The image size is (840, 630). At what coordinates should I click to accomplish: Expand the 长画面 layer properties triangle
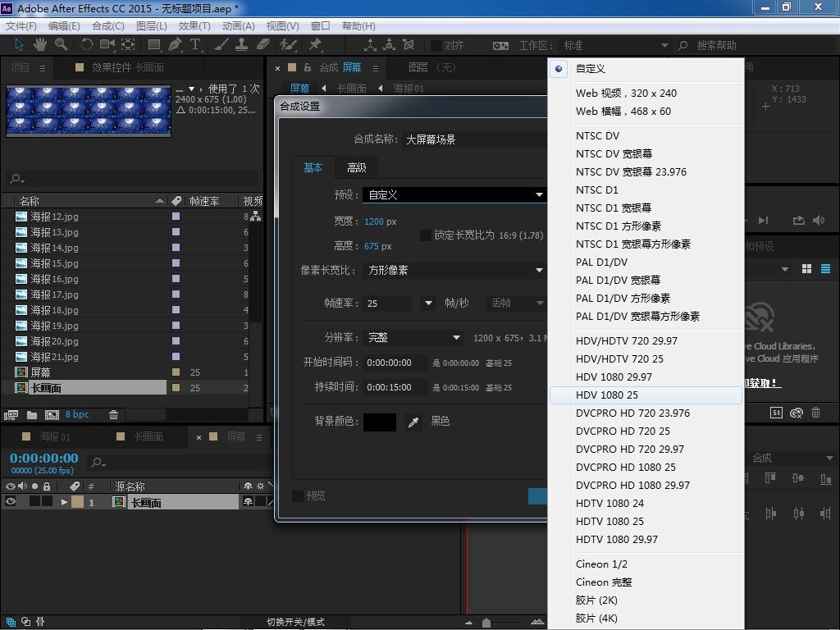point(64,502)
